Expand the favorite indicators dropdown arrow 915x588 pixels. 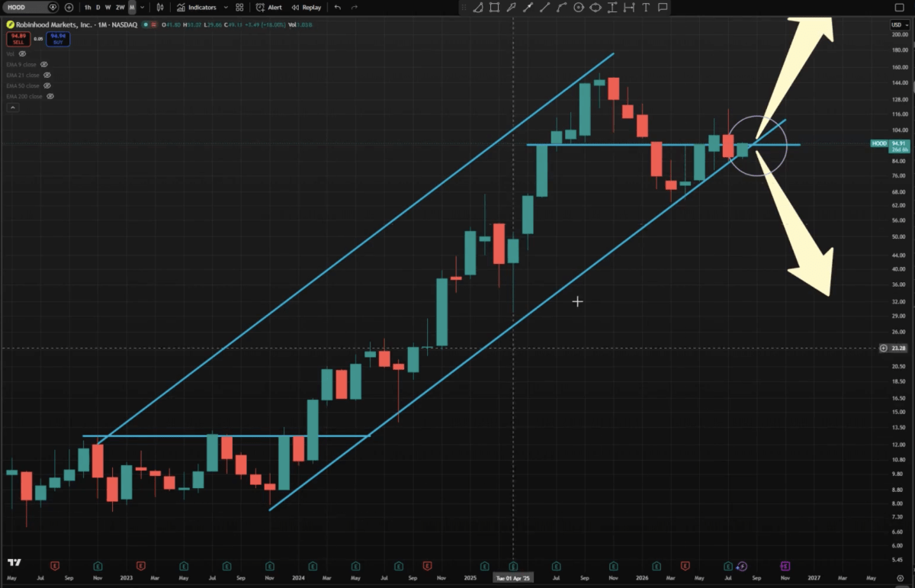click(226, 7)
